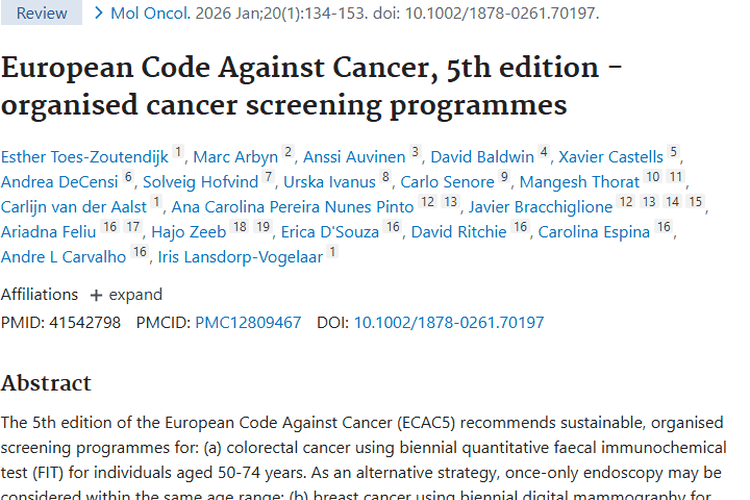The width and height of the screenshot is (750, 500).
Task: Click author Marc Arbyn
Action: coord(235,157)
